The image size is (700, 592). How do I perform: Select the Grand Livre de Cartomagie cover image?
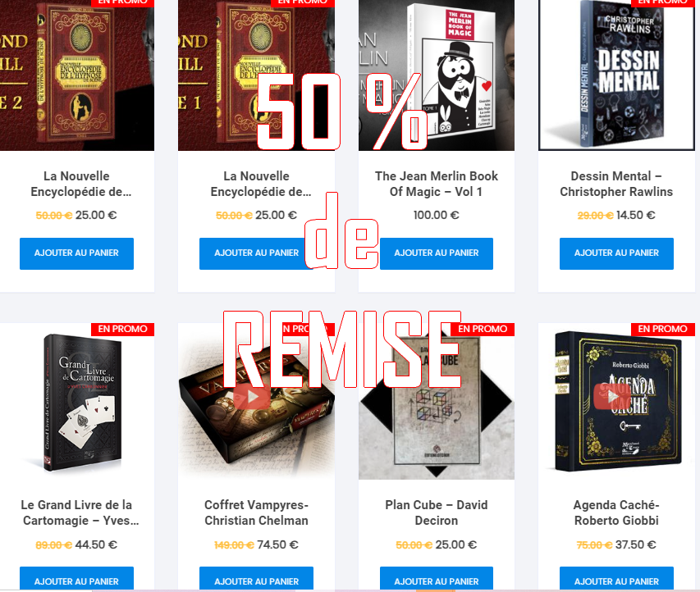click(76, 402)
